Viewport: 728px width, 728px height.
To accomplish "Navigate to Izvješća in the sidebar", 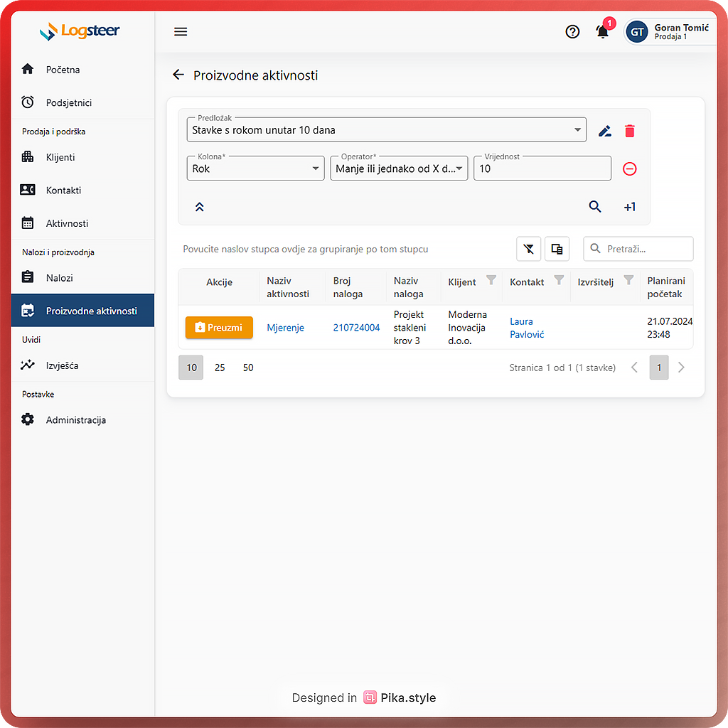I will (62, 365).
